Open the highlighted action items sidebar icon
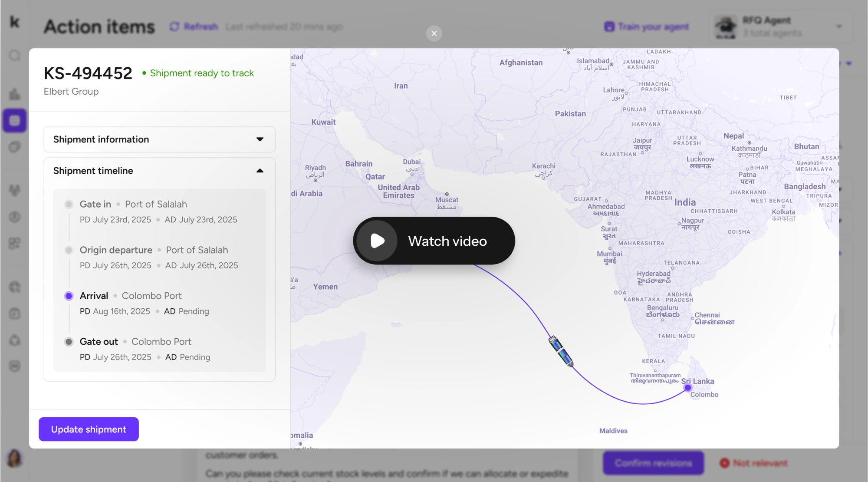Image resolution: width=868 pixels, height=482 pixels. 15,120
